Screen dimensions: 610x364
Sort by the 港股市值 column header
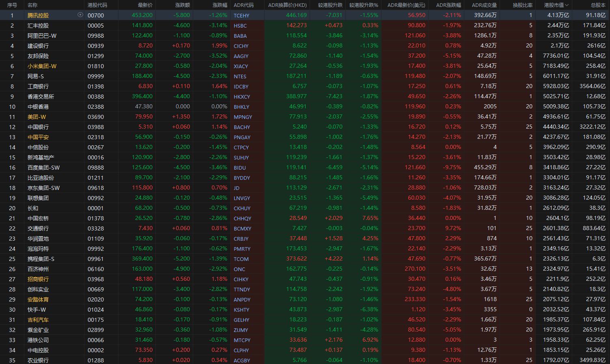point(556,5)
